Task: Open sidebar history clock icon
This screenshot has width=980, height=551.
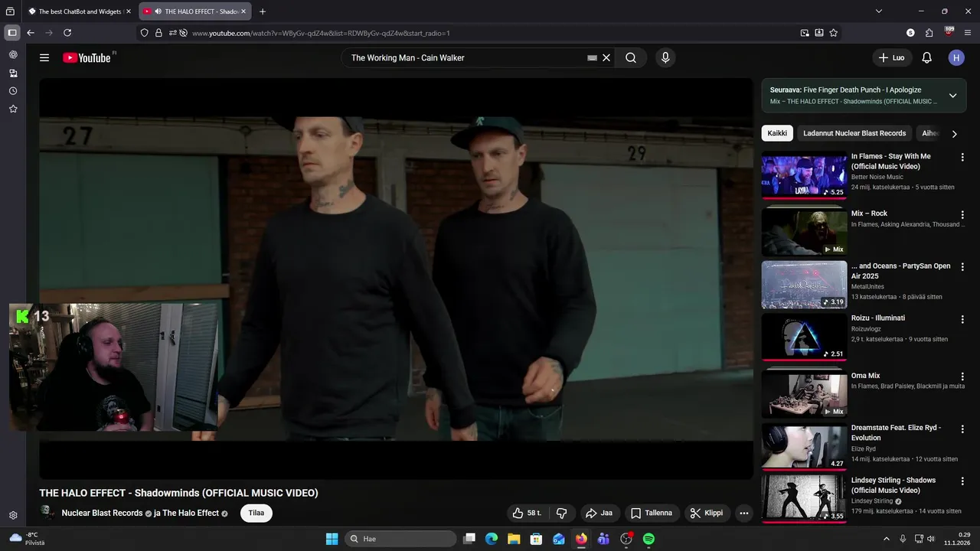Action: tap(13, 91)
